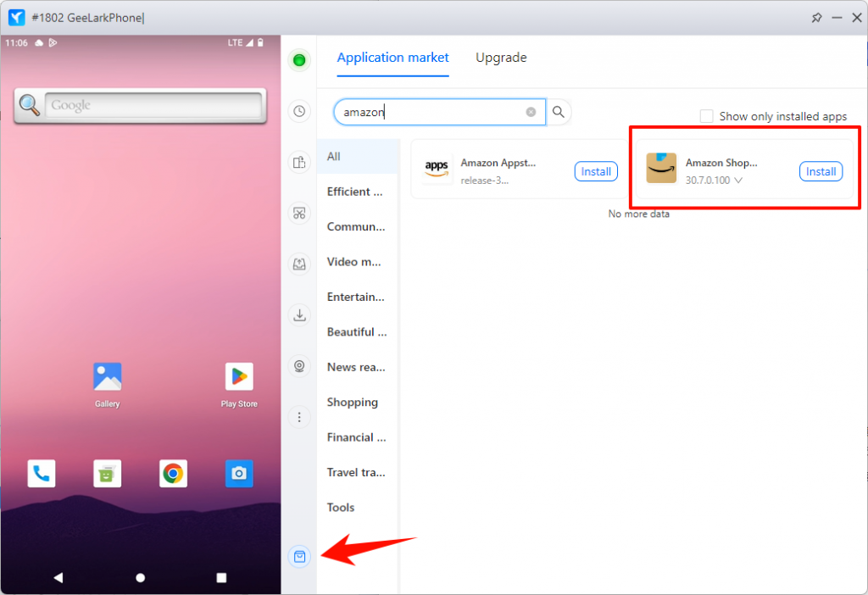Viewport: 868px width, 595px height.
Task: Open the Camera app on phone
Action: pos(239,473)
